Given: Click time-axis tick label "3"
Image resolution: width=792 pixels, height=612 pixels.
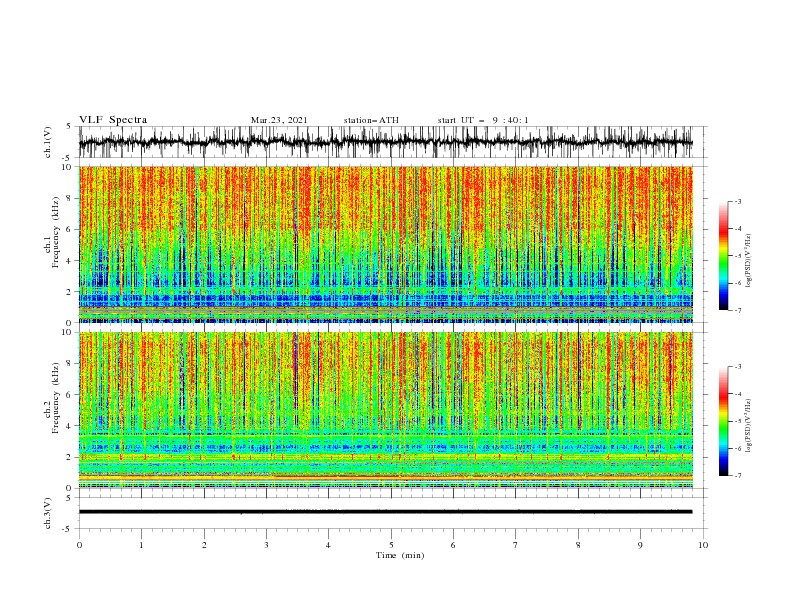Looking at the screenshot, I should click(x=266, y=545).
